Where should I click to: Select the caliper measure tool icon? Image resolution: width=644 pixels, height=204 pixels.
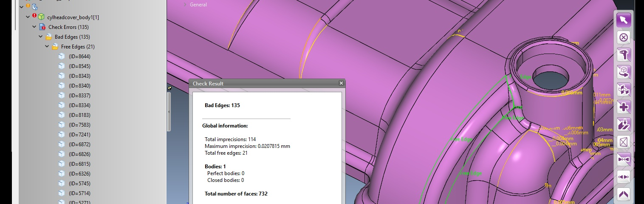click(x=623, y=55)
